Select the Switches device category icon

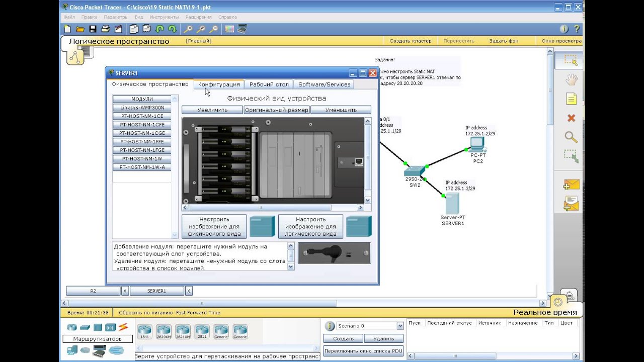point(85,327)
